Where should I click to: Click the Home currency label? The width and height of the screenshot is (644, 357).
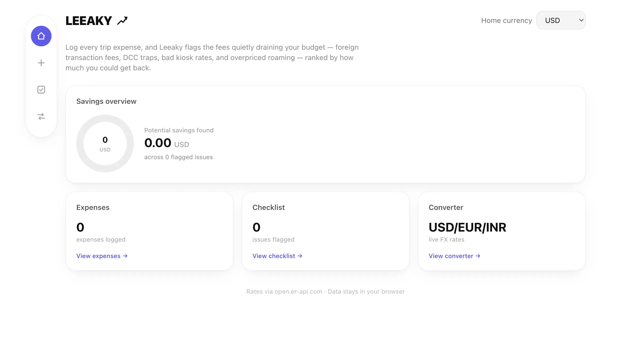pyautogui.click(x=506, y=20)
